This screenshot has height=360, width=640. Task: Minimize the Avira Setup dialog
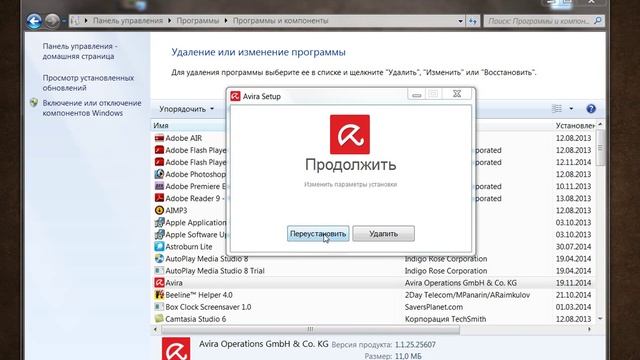pos(416,94)
